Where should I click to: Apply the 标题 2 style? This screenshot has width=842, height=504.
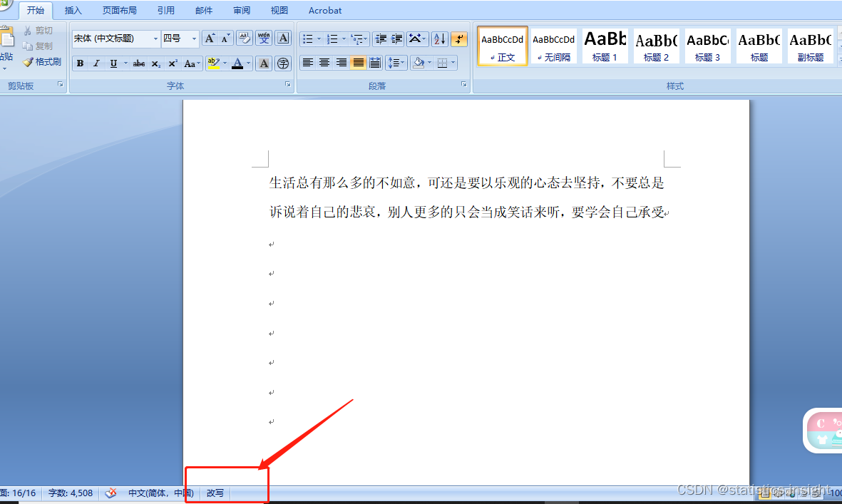[656, 46]
